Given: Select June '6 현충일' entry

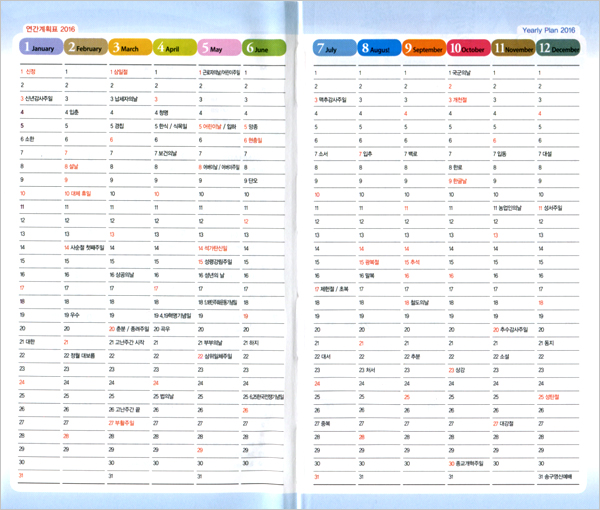Looking at the screenshot, I should point(253,140).
